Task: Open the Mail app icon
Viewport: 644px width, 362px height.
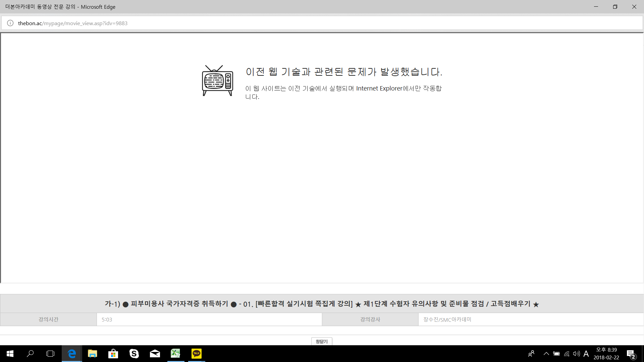Action: coord(155,354)
